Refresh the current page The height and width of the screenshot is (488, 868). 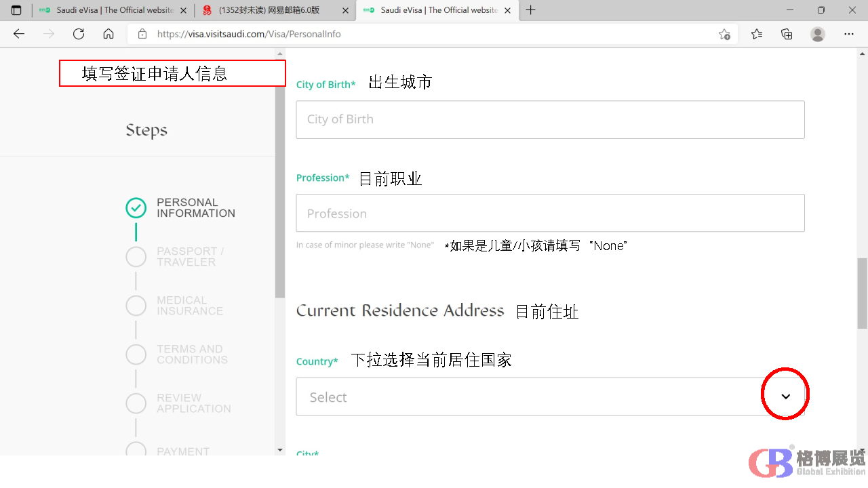(x=79, y=34)
